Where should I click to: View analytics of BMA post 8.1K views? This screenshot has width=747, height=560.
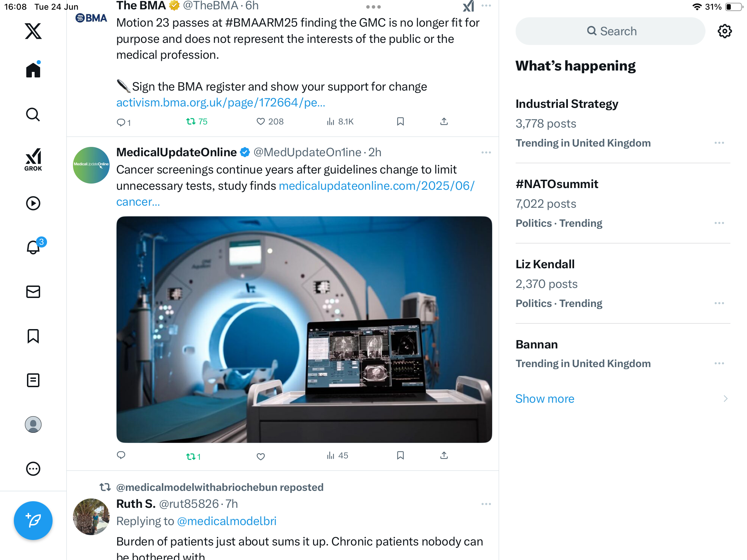tap(340, 121)
